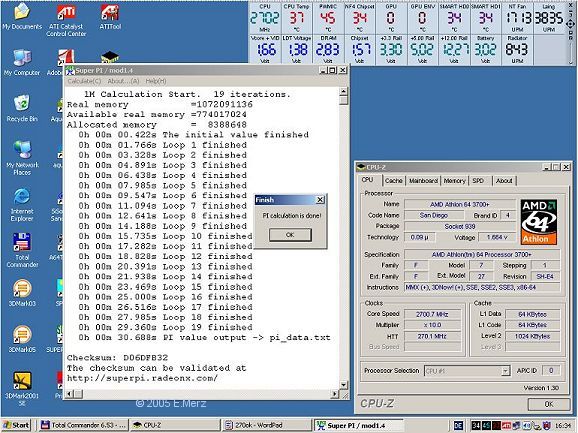The image size is (578, 433).
Task: Click the taskbar clock
Action: coord(563,426)
